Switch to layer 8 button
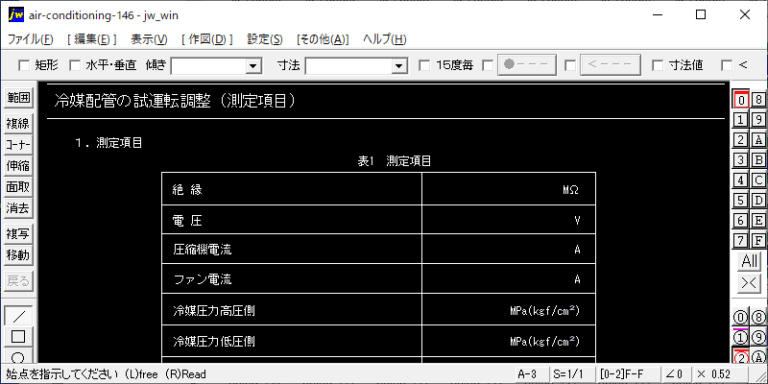The width and height of the screenshot is (768, 384). 759,99
